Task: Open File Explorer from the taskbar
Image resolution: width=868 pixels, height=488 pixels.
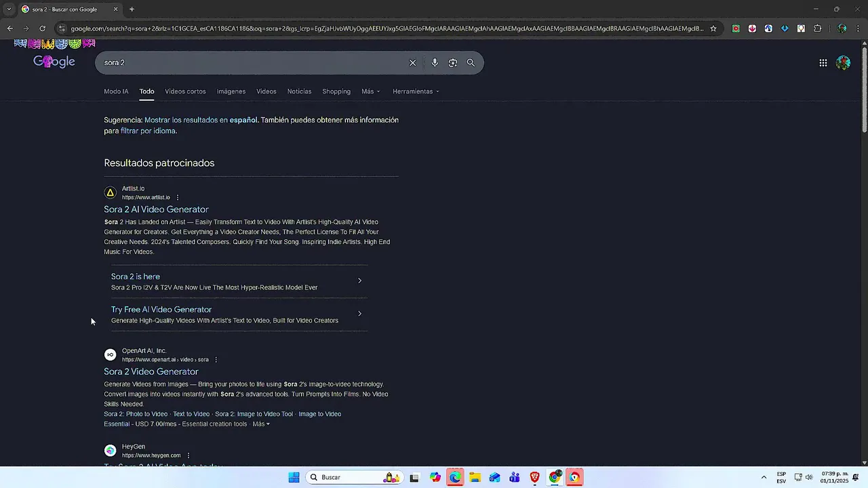Action: coord(475,477)
